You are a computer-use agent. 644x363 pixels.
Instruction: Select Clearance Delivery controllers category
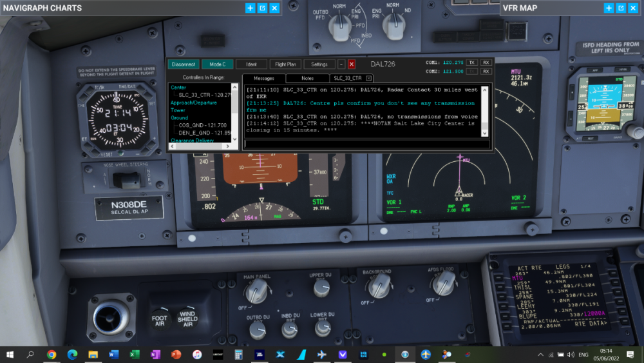(x=192, y=140)
